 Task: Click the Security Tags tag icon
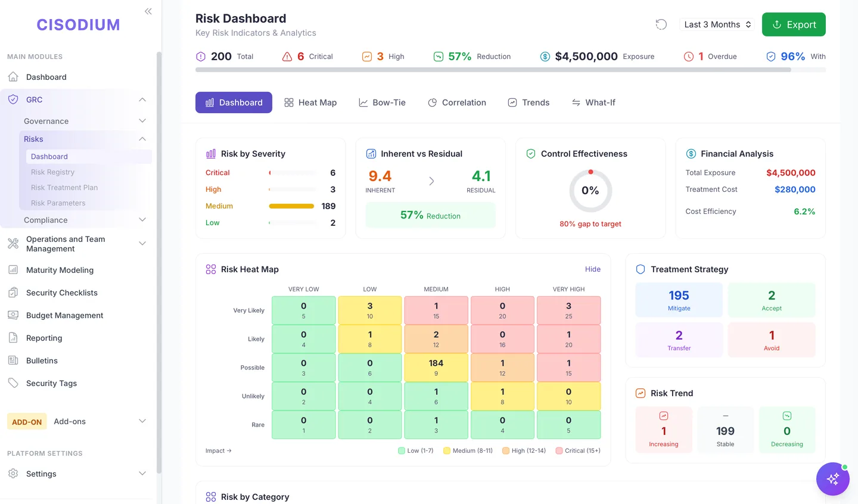13,383
